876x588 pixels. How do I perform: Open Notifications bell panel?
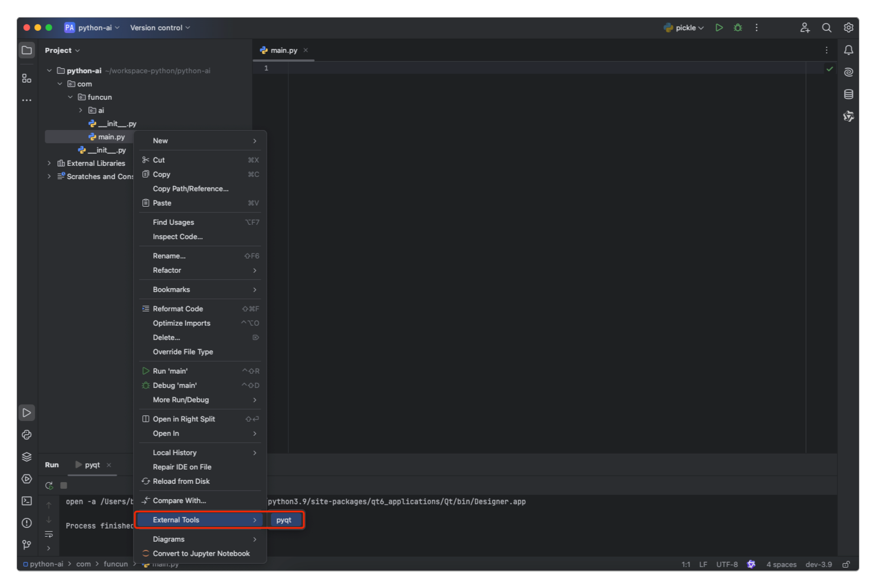coord(848,50)
